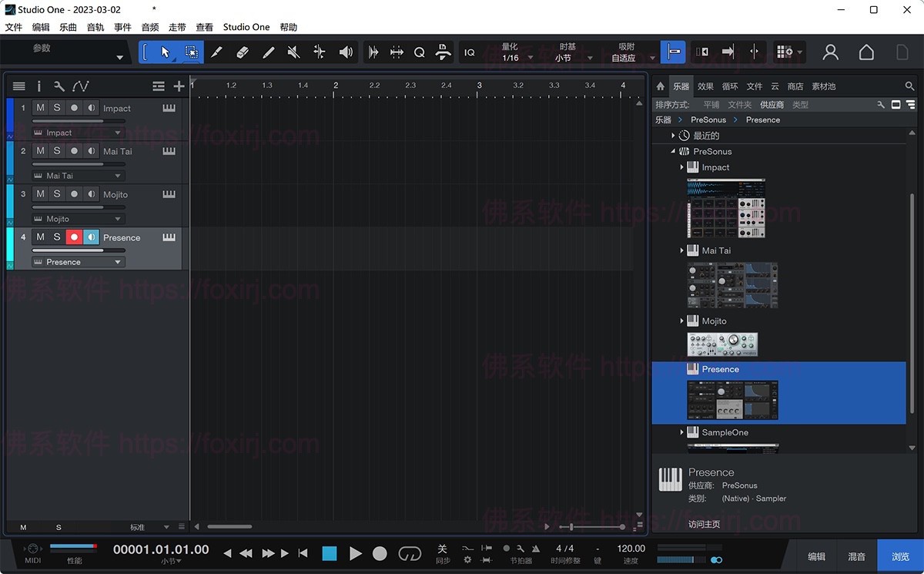Select the Eraser tool
Viewport: 924px width, 574px height.
tap(242, 52)
